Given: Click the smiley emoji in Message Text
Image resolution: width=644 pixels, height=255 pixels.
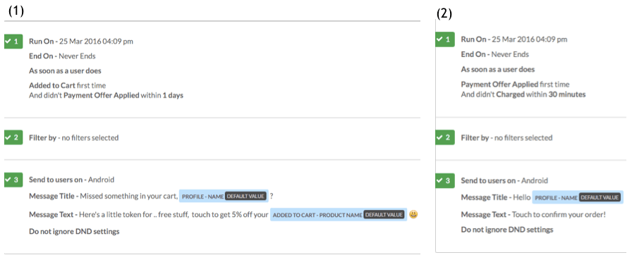Looking at the screenshot, I should pyautogui.click(x=413, y=214).
